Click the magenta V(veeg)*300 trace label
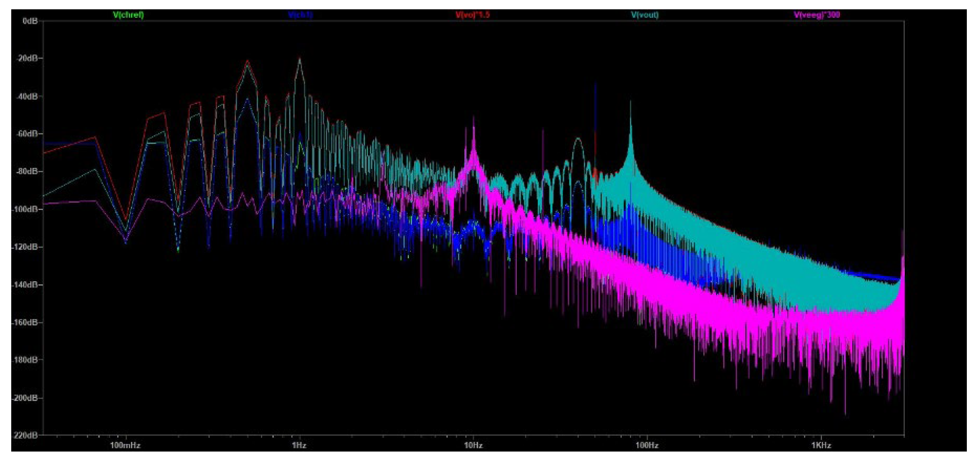This screenshot has width=980, height=462. point(817,15)
